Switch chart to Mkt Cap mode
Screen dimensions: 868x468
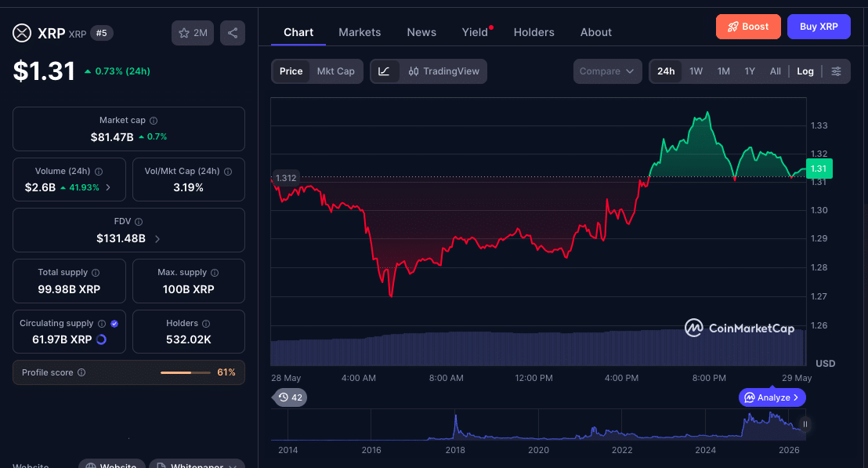pyautogui.click(x=335, y=71)
